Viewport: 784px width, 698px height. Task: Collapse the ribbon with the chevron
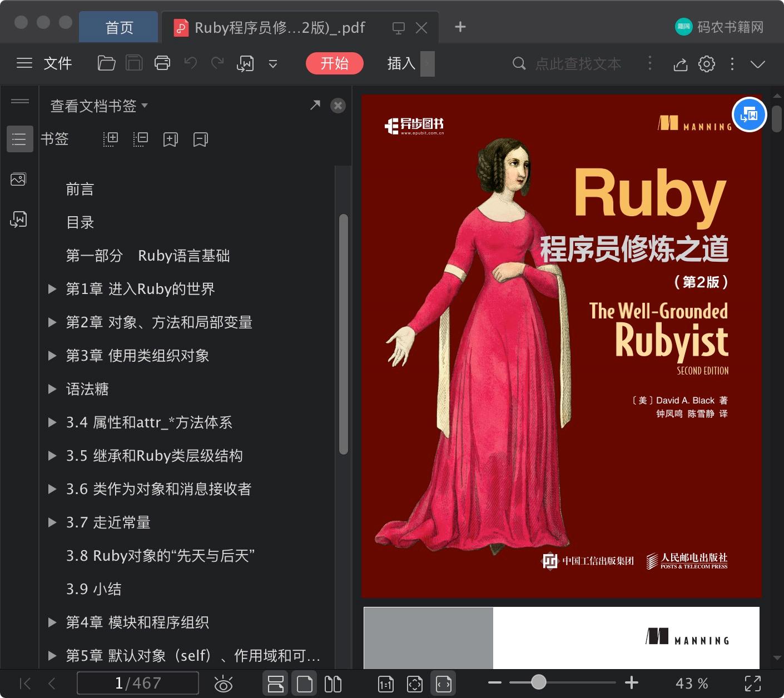[x=758, y=64]
